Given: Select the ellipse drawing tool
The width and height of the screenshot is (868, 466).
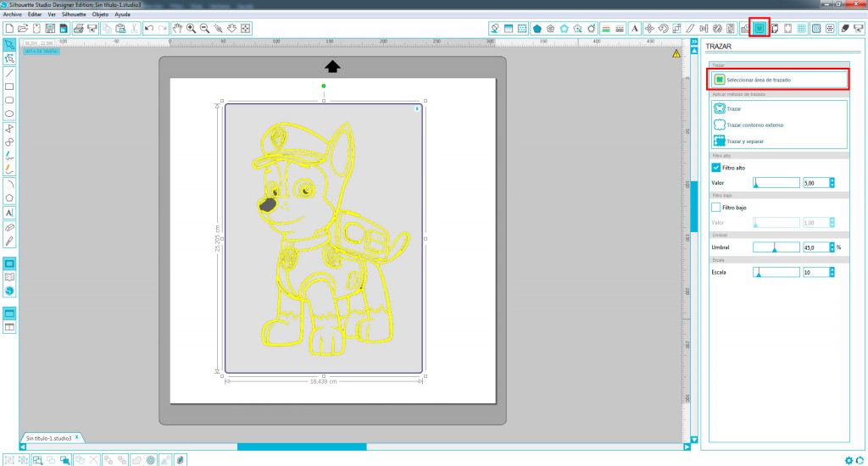Looking at the screenshot, I should click(x=9, y=113).
